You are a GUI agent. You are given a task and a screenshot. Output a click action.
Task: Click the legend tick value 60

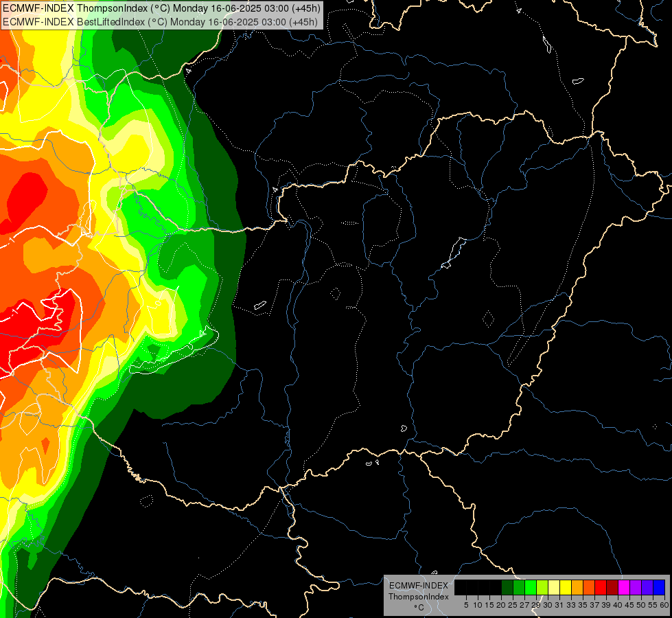pyautogui.click(x=664, y=605)
